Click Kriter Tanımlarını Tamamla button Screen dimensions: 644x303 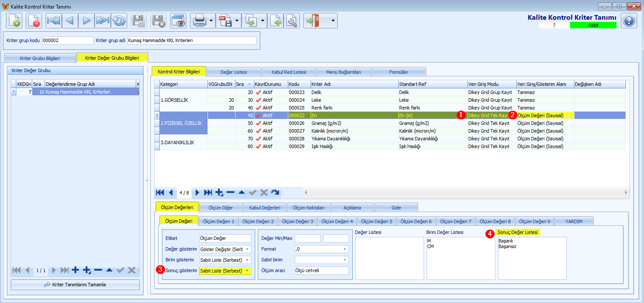point(75,285)
